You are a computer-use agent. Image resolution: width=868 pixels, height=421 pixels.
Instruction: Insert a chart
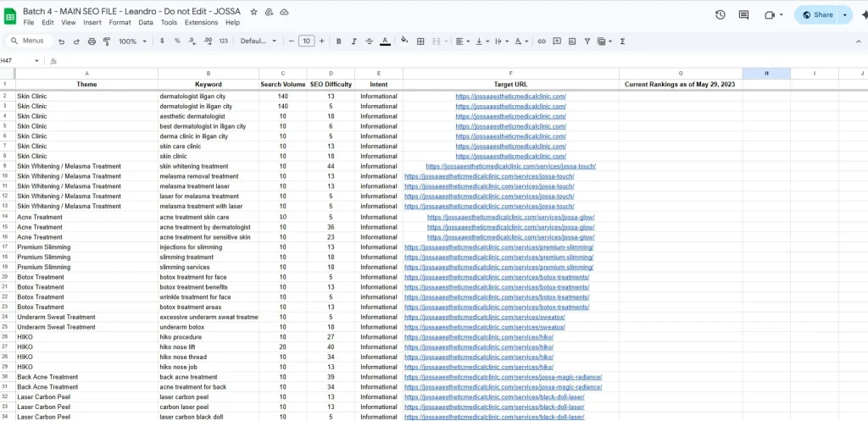572,42
